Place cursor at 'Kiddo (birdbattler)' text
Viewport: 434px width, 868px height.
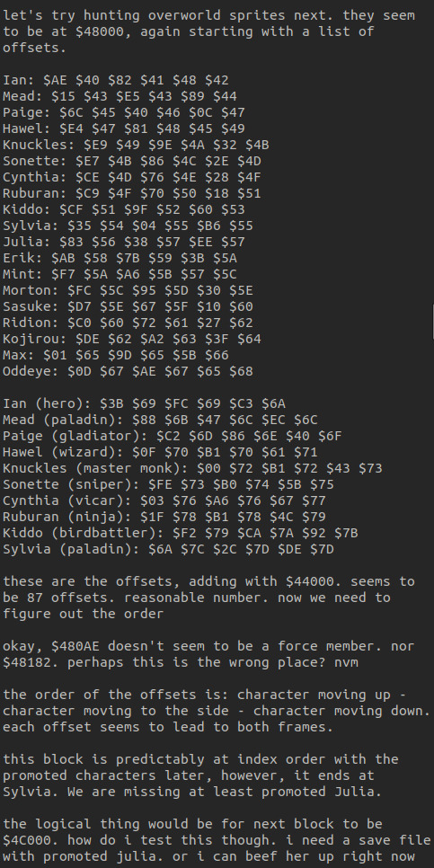click(79, 533)
